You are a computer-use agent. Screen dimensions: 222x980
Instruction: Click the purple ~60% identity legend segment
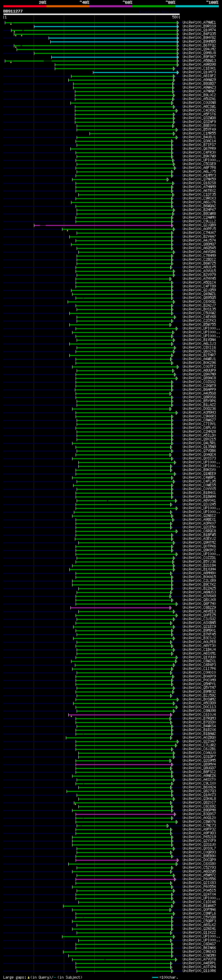click(111, 6)
